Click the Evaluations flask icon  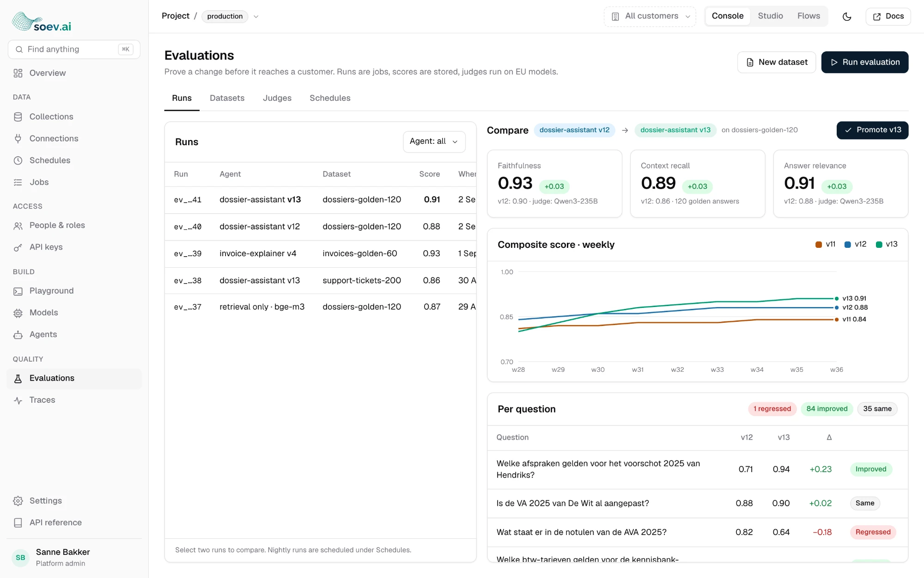pyautogui.click(x=18, y=379)
